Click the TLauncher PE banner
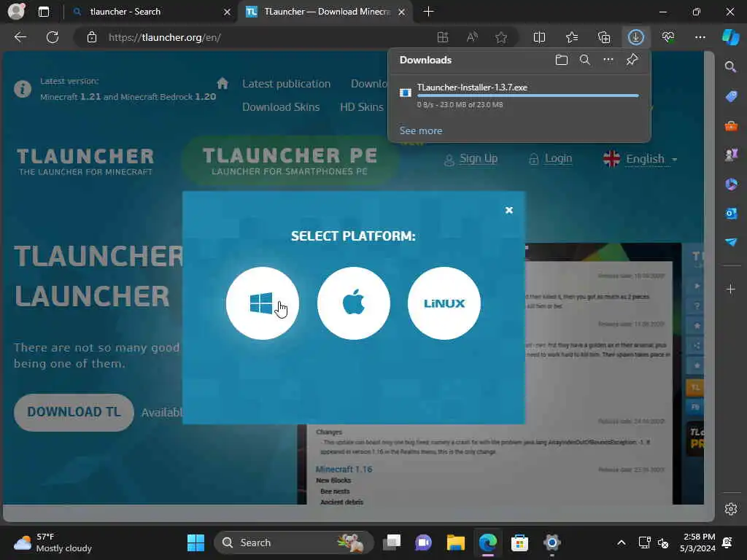747x560 pixels. click(x=290, y=161)
